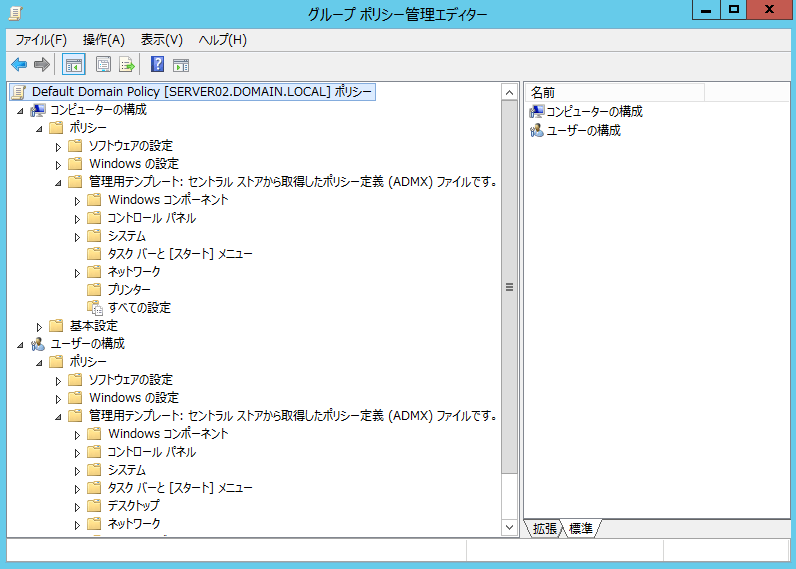Select Default Domain Policy root node

[x=202, y=92]
